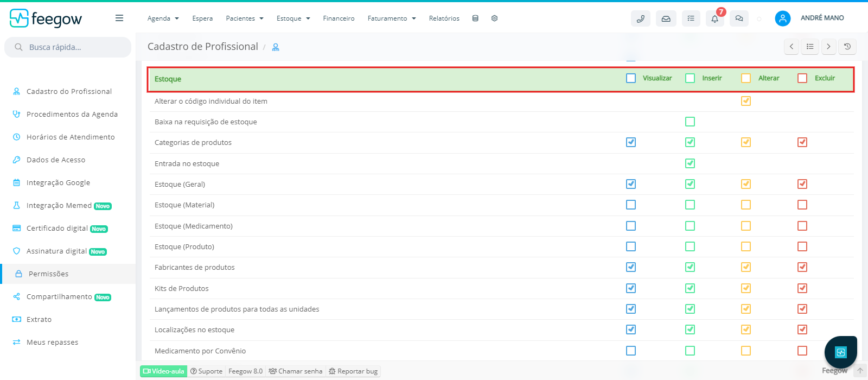Click the phone icon button
This screenshot has height=380, width=868.
tap(641, 18)
